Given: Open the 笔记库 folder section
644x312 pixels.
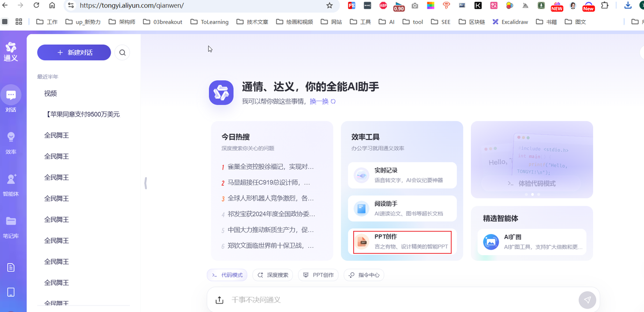Looking at the screenshot, I should pos(11,226).
